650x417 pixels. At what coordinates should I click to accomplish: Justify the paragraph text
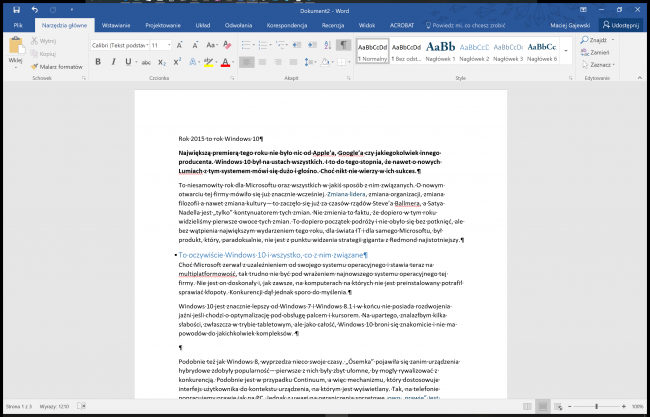coord(293,62)
